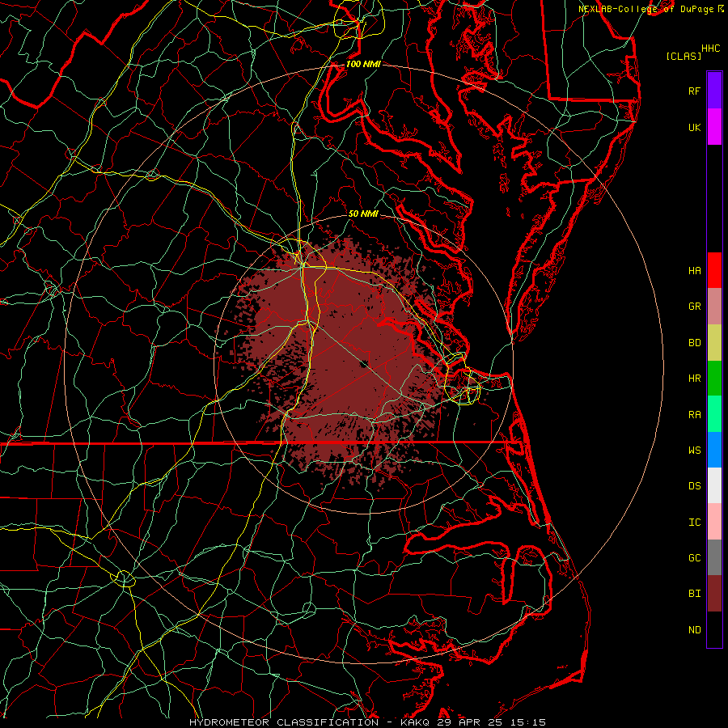Click the UK magenta legend swatch
The height and width of the screenshot is (728, 728).
[714, 127]
